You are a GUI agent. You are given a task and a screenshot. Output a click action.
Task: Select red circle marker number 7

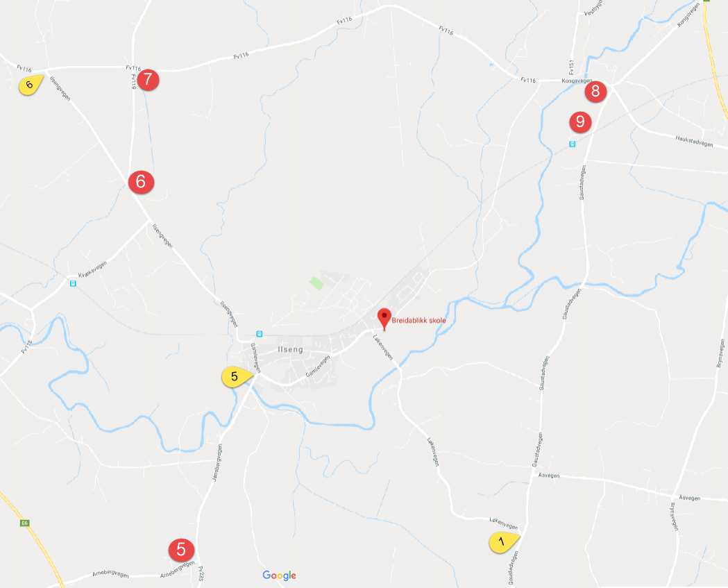coord(148,79)
